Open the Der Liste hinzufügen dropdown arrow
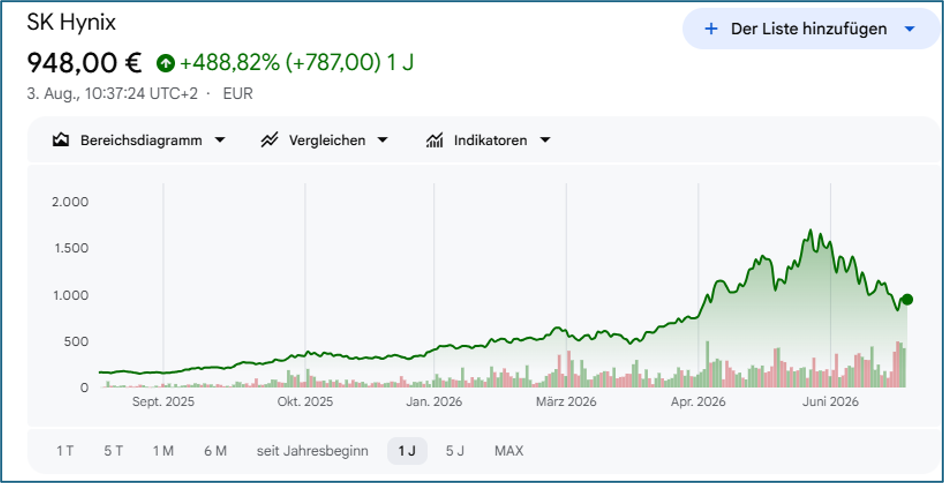The image size is (944, 483). pos(910,29)
